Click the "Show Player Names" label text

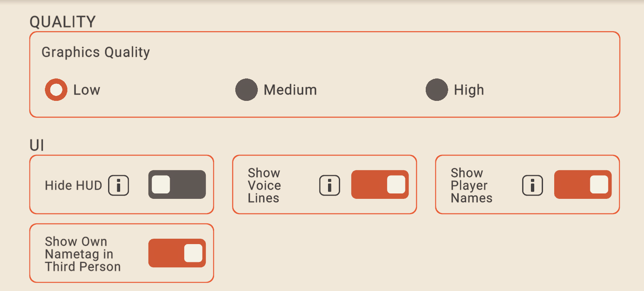[x=471, y=185]
